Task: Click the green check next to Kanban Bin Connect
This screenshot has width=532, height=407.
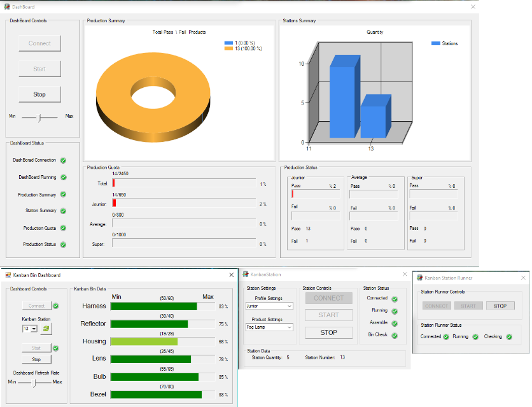Action: [x=56, y=306]
